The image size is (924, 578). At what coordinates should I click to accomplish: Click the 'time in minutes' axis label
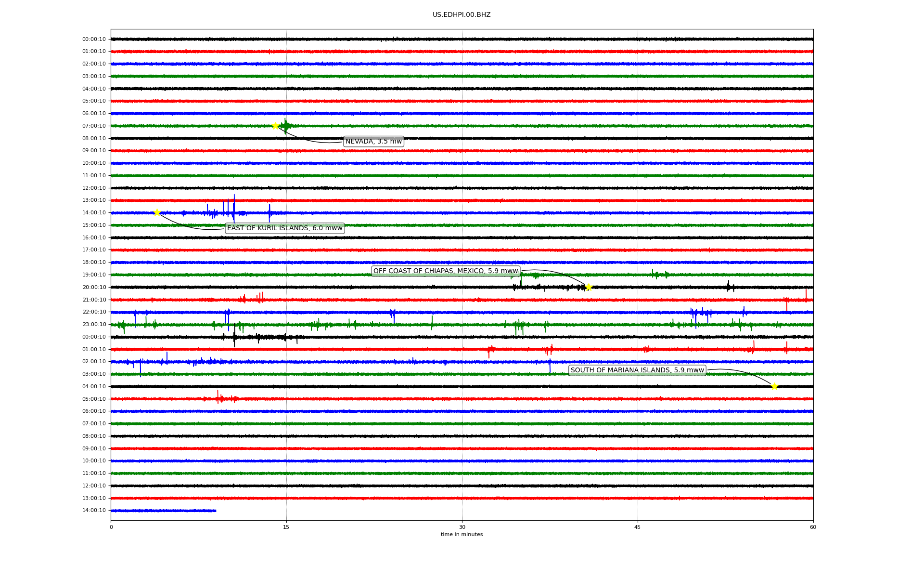tap(462, 535)
